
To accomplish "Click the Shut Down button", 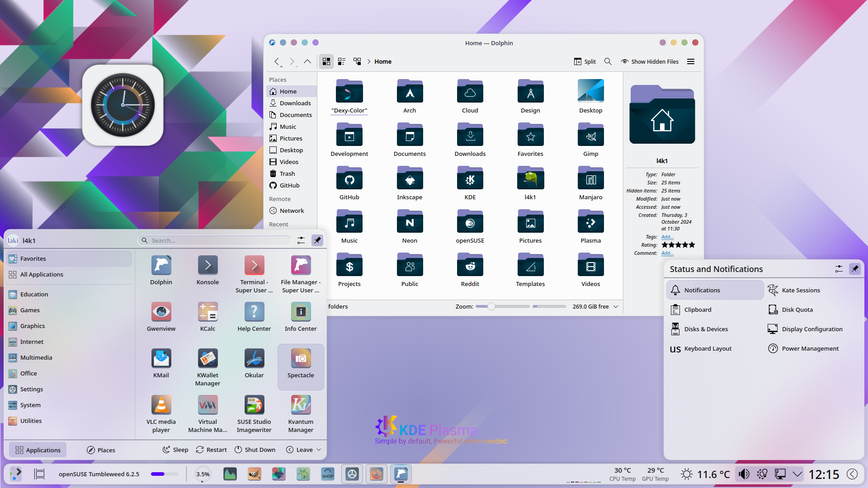I will coord(255,450).
